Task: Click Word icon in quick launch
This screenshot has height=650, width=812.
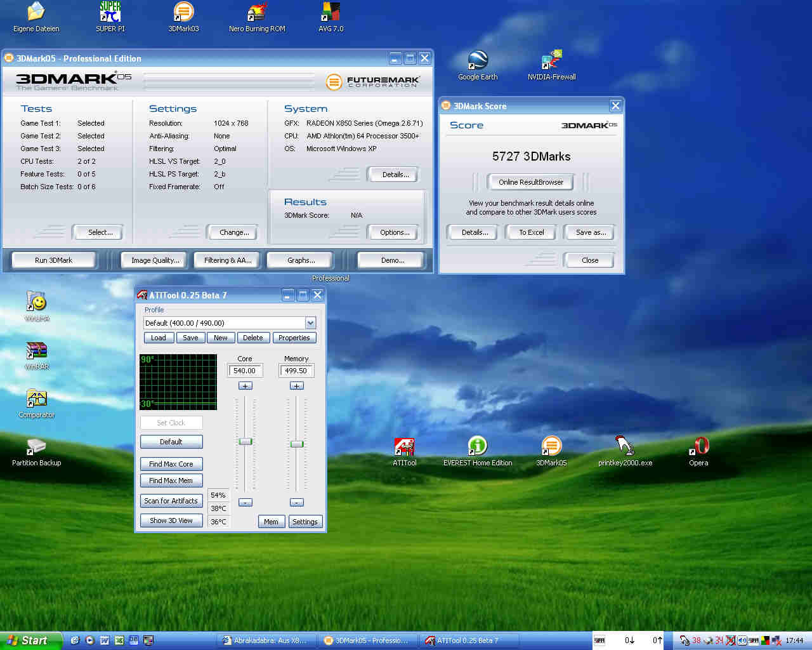Action: point(105,640)
